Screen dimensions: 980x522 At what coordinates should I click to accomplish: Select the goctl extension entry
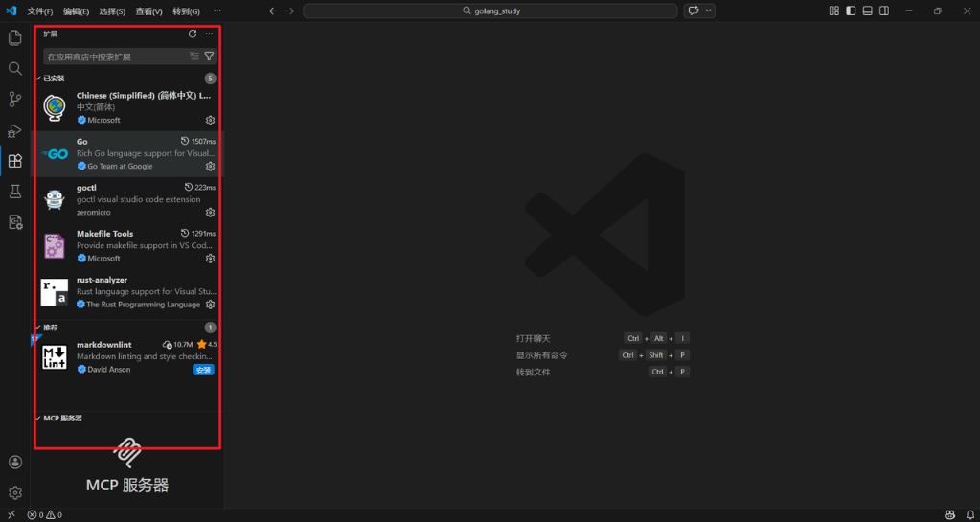(126, 200)
